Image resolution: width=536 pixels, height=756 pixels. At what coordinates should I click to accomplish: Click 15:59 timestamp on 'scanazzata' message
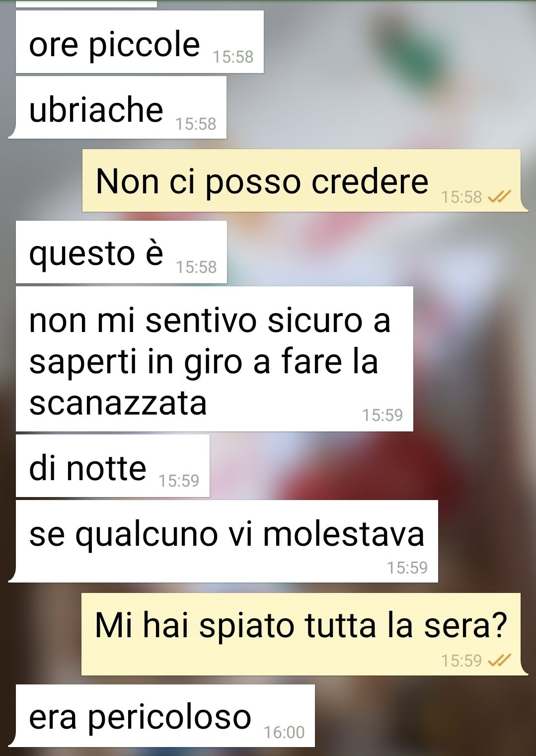coord(383,415)
